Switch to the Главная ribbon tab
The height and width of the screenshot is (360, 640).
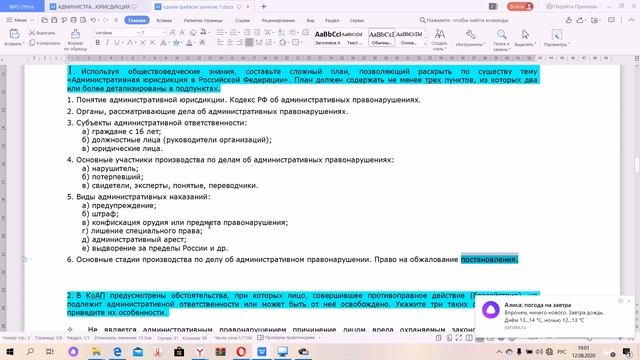[x=137, y=20]
